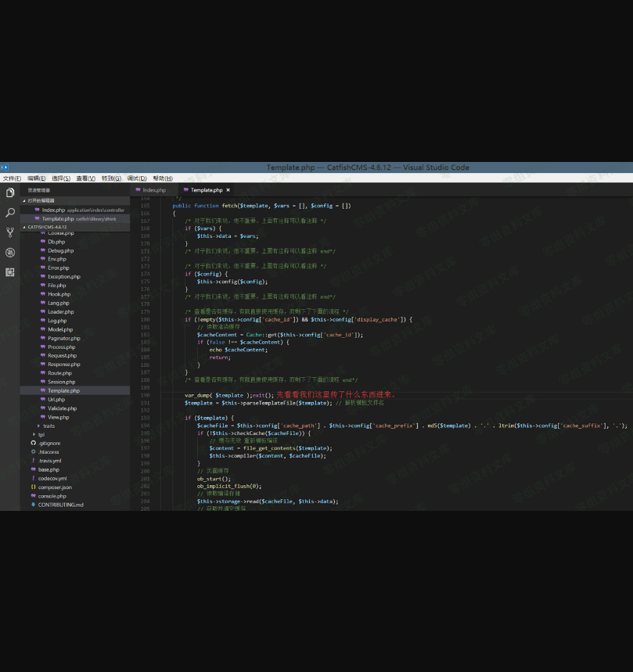Viewport: 633px width, 672px height.
Task: Open the 文件(F) menu
Action: coord(12,178)
